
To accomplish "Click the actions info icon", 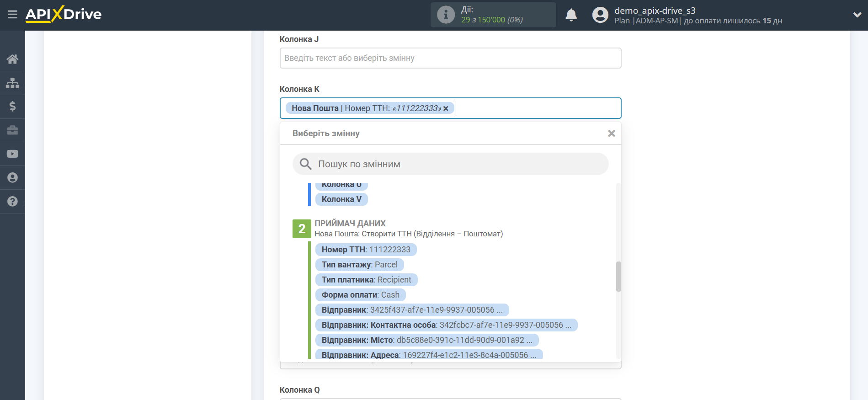I will (x=446, y=15).
